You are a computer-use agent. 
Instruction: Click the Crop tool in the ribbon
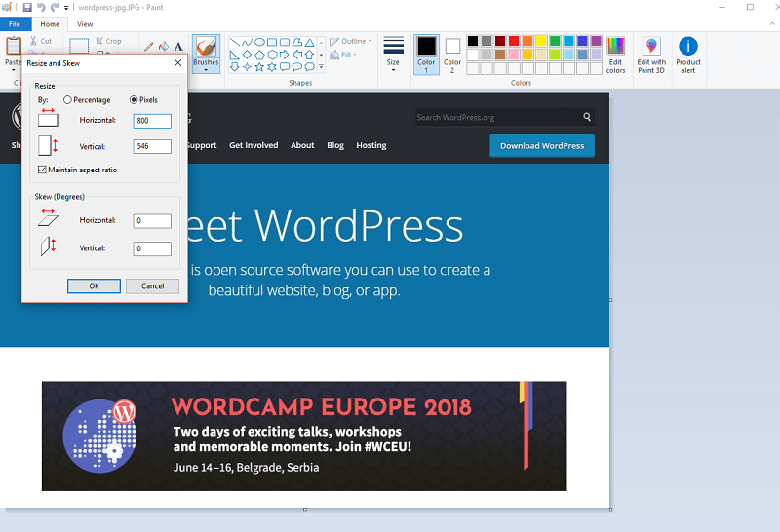point(108,41)
